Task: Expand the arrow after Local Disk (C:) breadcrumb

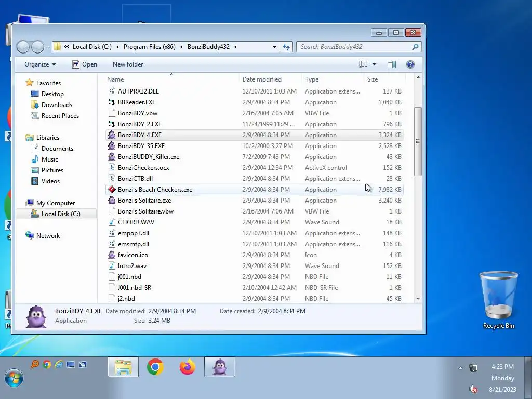Action: (x=118, y=47)
